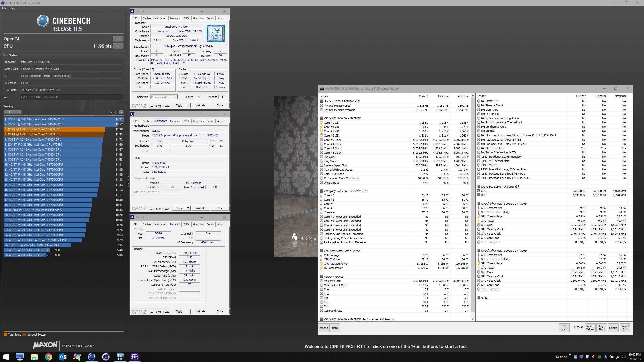644x362 pixels.
Task: Click Save & Quit in HWiNFO64
Action: (625, 328)
